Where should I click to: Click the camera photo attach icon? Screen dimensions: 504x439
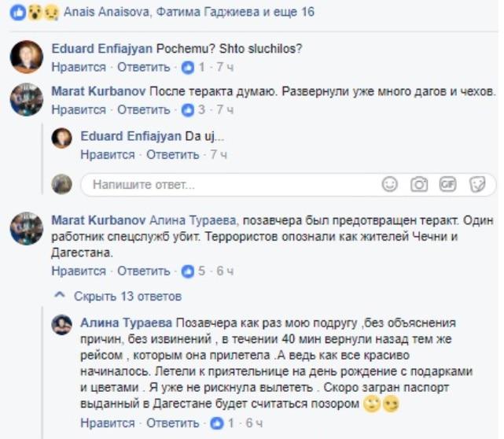point(419,185)
